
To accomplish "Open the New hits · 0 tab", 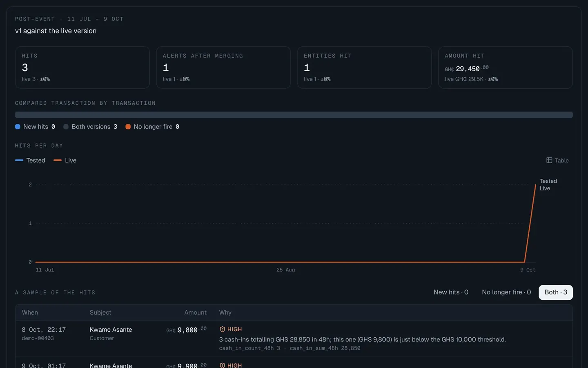I will point(451,292).
